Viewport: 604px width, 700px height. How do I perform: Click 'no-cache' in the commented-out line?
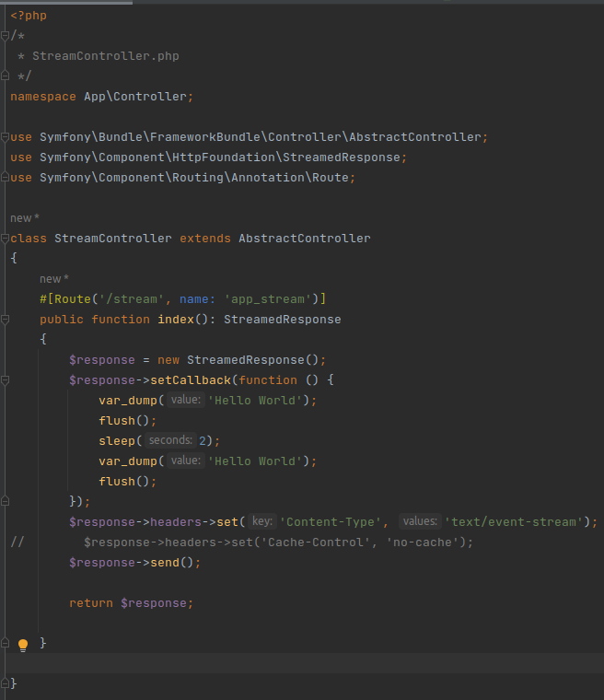pyautogui.click(x=423, y=542)
